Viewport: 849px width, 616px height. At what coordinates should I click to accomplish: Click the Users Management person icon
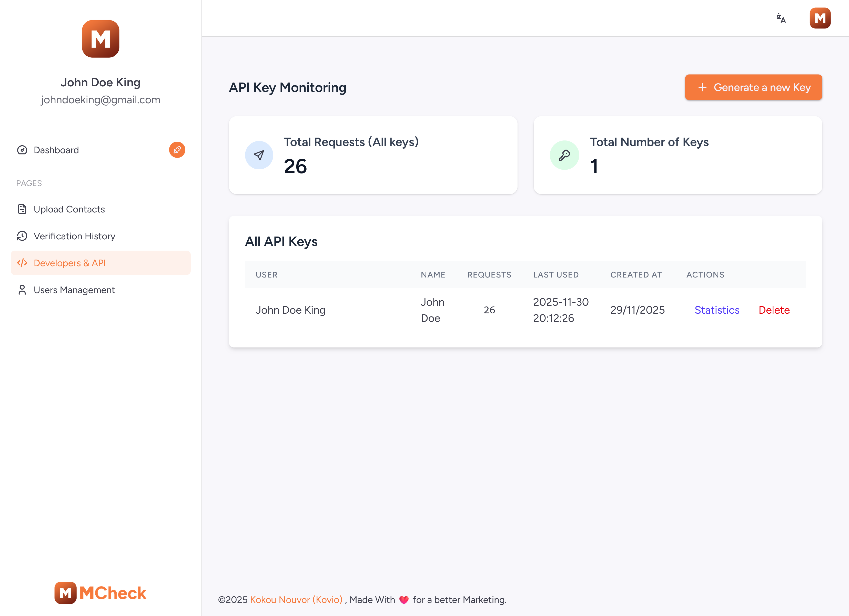tap(22, 290)
